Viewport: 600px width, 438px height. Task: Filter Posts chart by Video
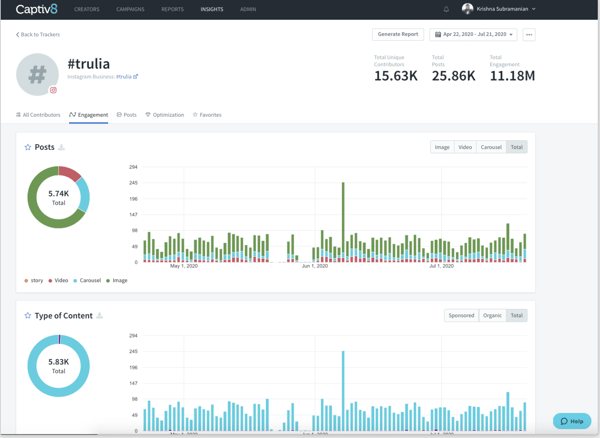(465, 147)
